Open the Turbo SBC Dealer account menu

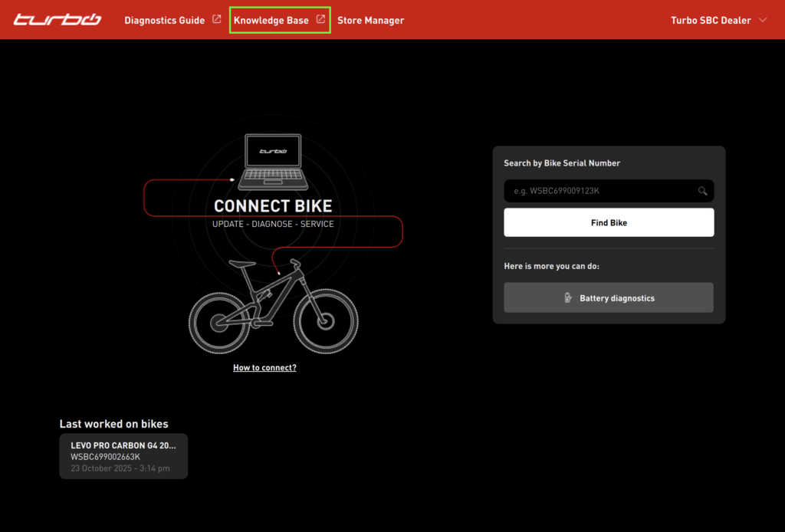(711, 20)
